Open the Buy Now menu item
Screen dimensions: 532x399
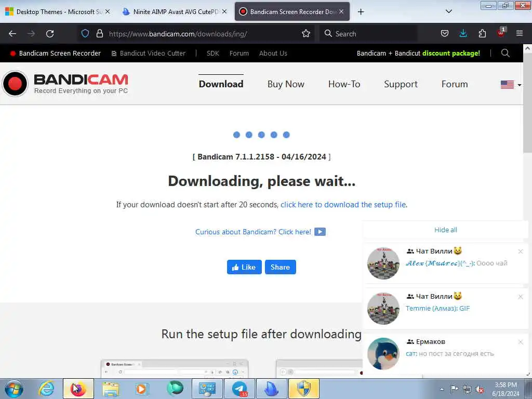click(286, 84)
